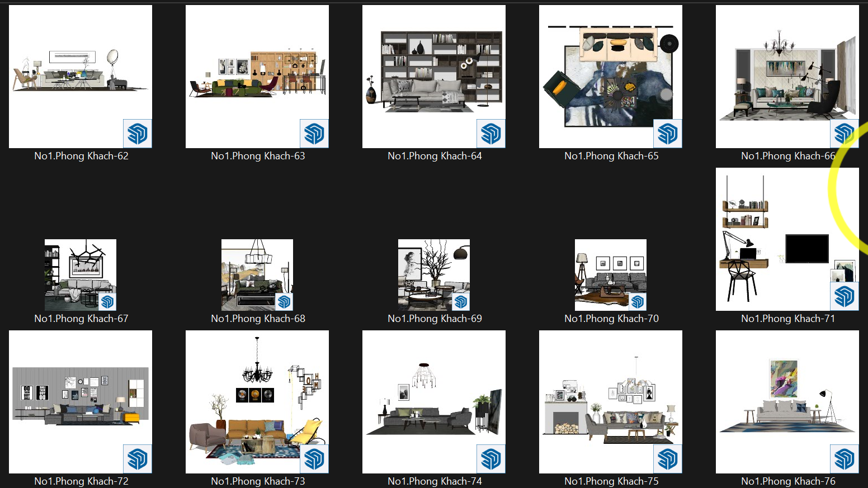Open the No1.Phong Khach-73 orange sofa preview
Viewport: 868px width, 488px height.
(x=257, y=402)
